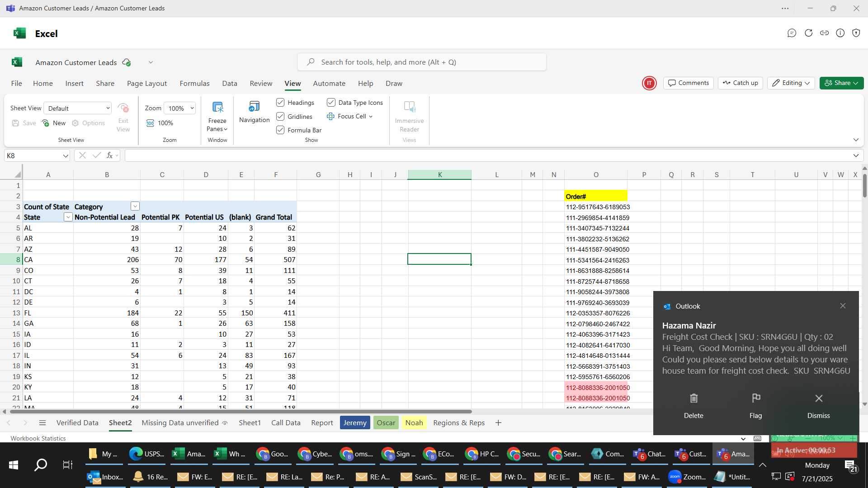868x488 pixels.
Task: Create a New sheet view
Action: (x=54, y=123)
